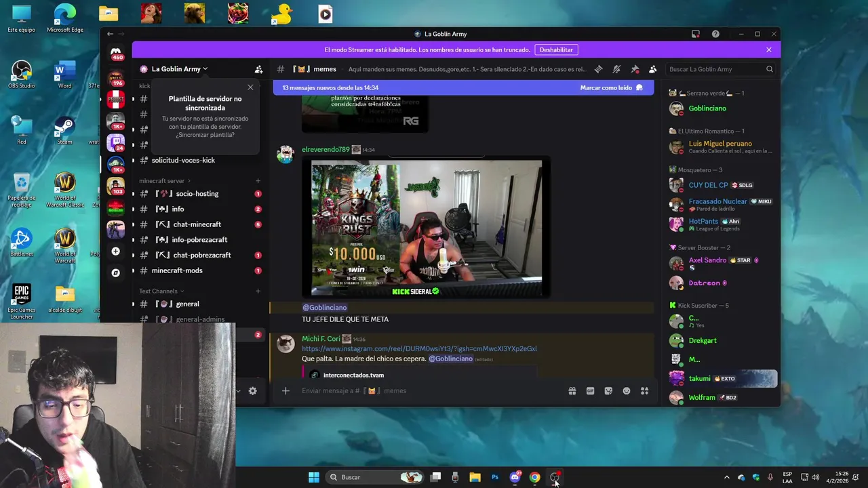Image resolution: width=868 pixels, height=488 pixels.
Task: Open the sticker picker
Action: (x=608, y=390)
